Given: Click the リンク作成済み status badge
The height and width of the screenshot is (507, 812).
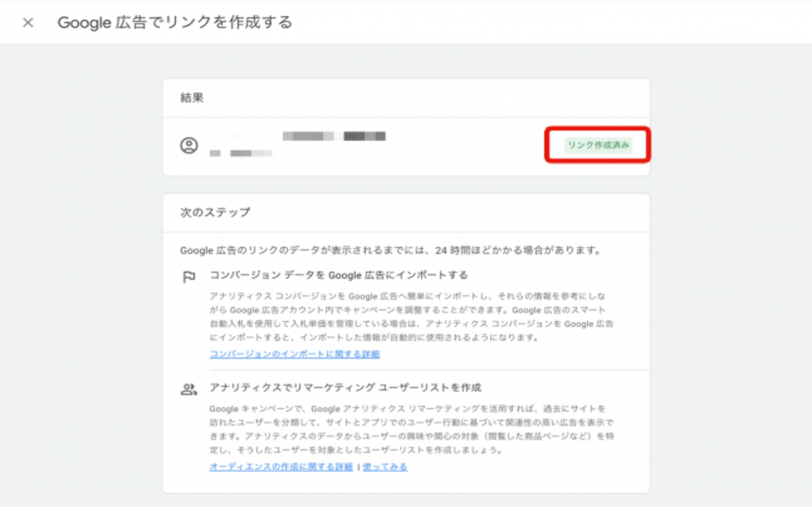Looking at the screenshot, I should pyautogui.click(x=598, y=145).
